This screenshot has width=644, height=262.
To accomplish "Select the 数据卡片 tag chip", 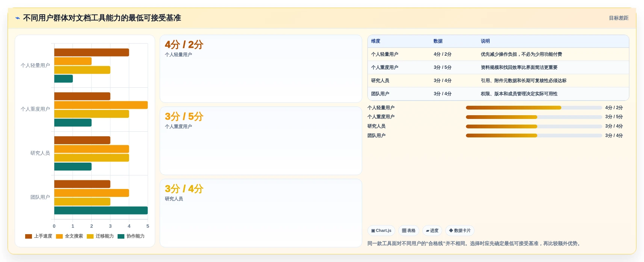I will (460, 231).
